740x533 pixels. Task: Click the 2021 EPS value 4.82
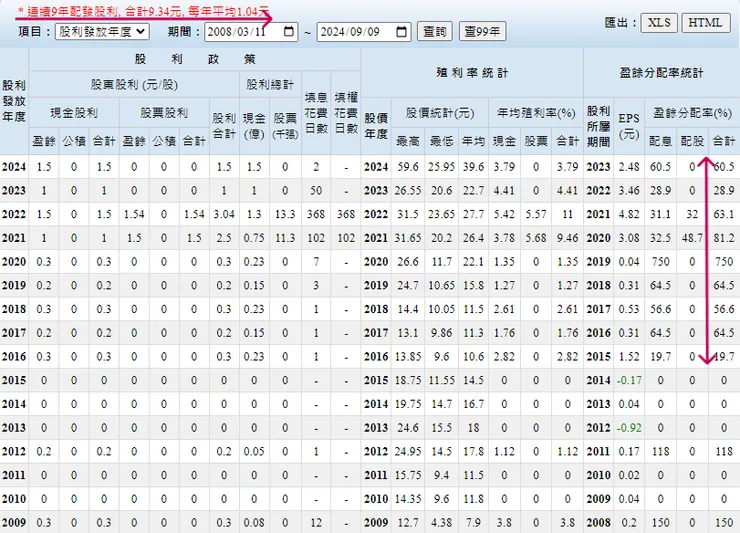coord(629,214)
